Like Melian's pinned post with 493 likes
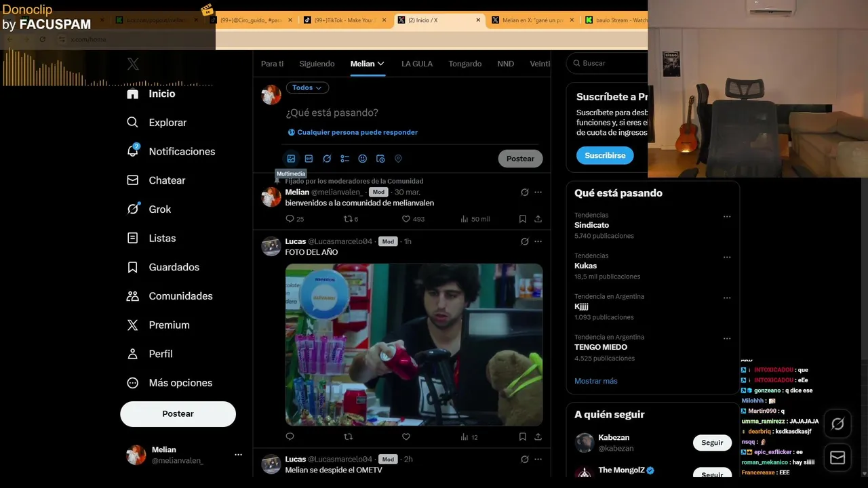Image resolution: width=868 pixels, height=488 pixels. pos(413,219)
